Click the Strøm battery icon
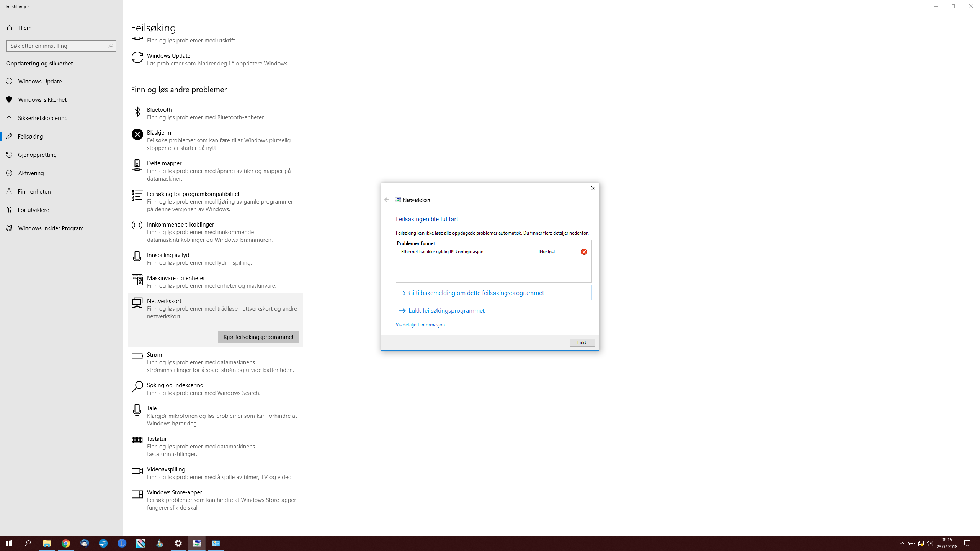Viewport: 980px width, 551px height. 137,356
